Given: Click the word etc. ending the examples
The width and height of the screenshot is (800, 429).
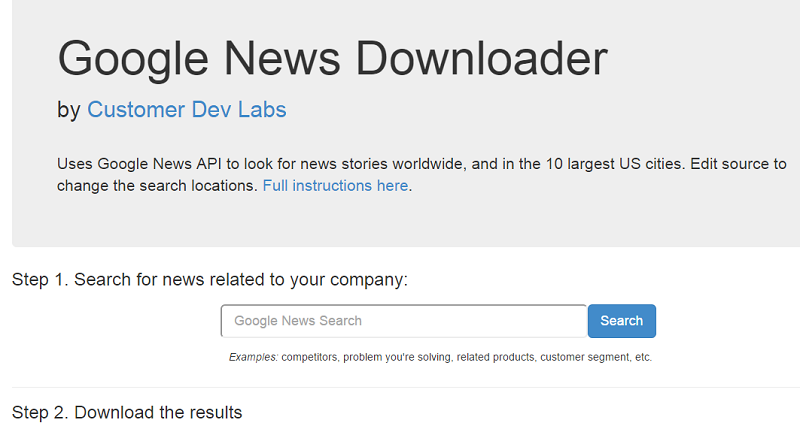Looking at the screenshot, I should (x=643, y=357).
